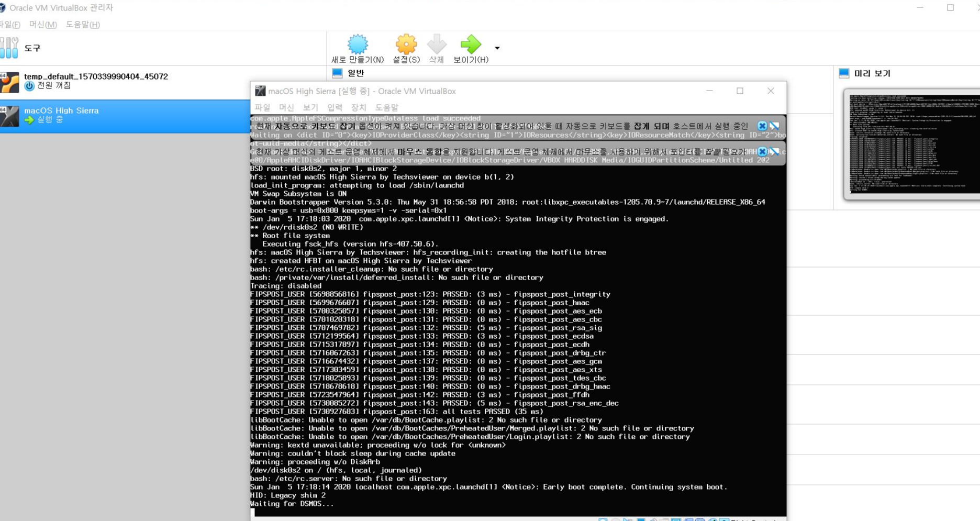Click the 'HID: Legacy shim 2' console line

click(288, 495)
